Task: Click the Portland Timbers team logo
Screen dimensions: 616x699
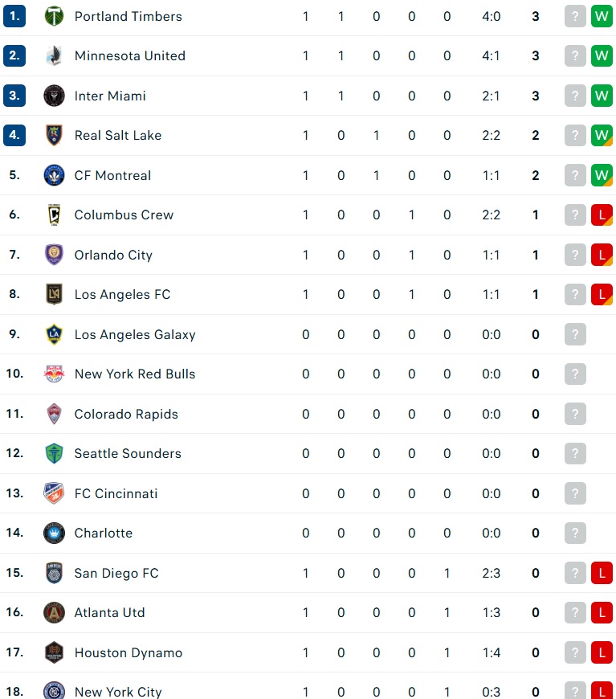Action: 54,16
